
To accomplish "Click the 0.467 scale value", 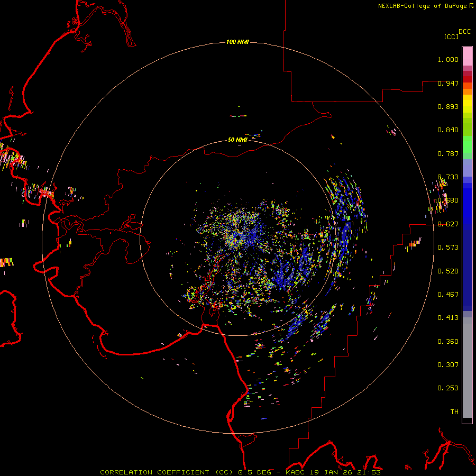I will point(448,295).
